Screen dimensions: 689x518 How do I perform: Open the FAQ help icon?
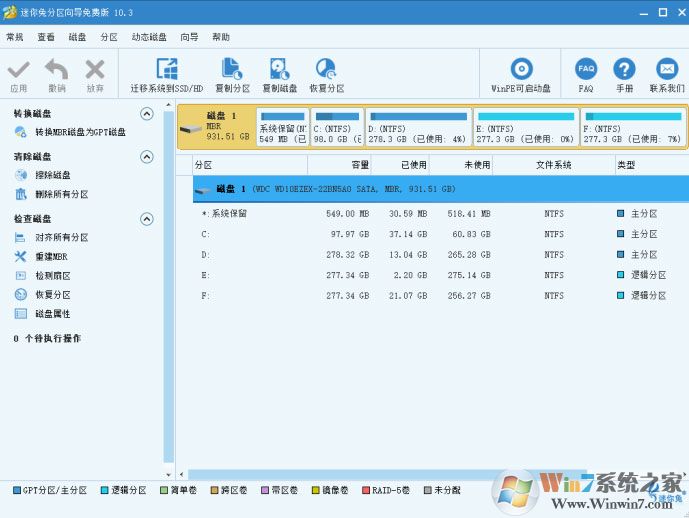586,70
